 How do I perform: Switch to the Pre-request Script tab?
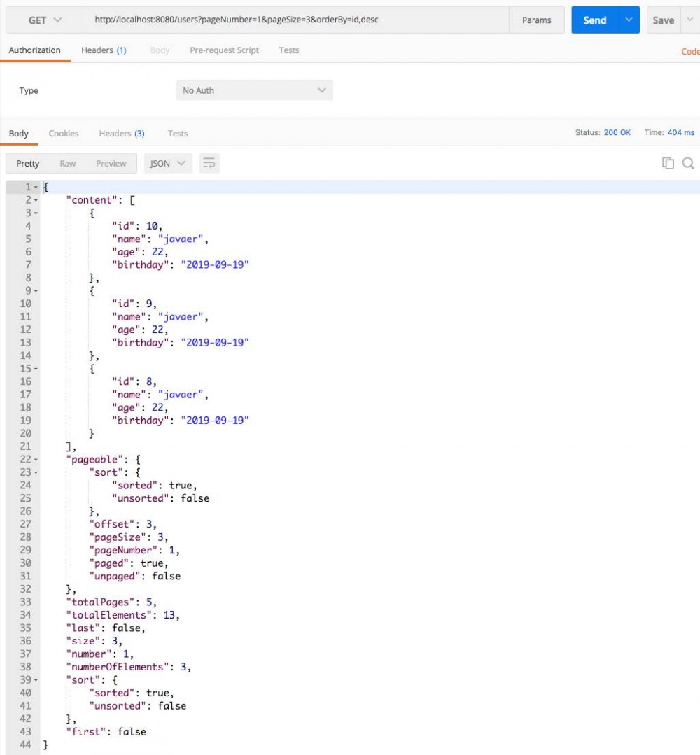pos(224,50)
